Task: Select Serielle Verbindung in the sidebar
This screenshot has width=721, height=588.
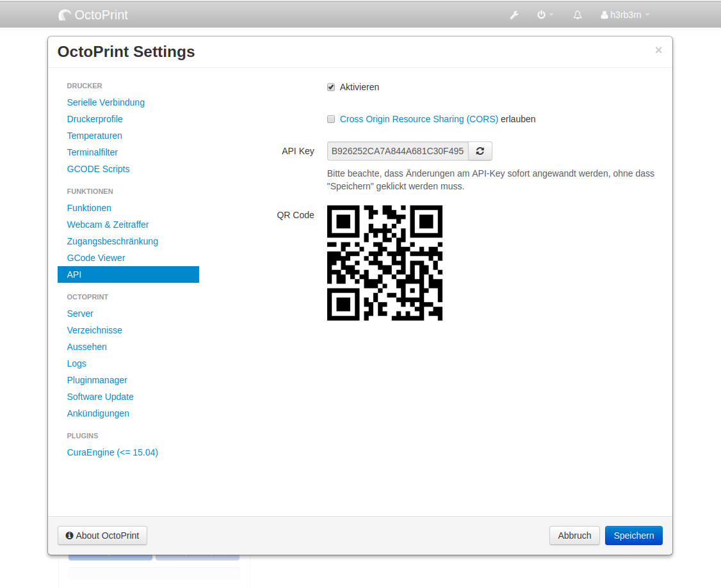Action: [x=106, y=102]
